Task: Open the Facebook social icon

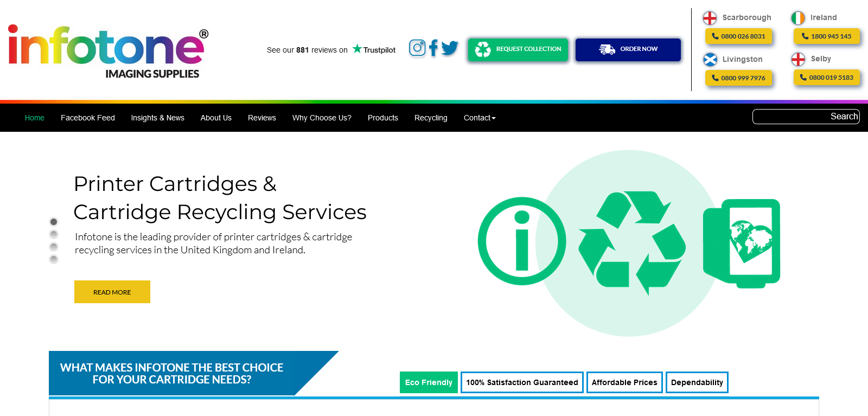Action: [433, 48]
